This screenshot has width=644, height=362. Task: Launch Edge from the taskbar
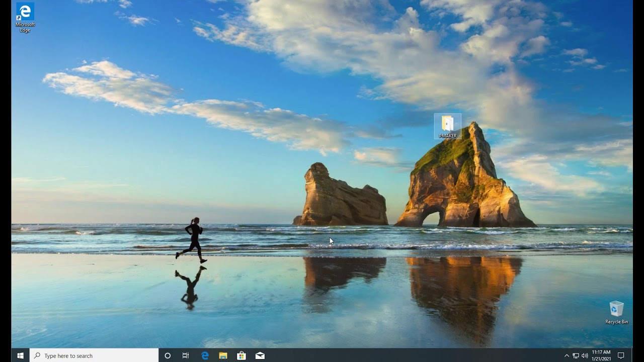click(x=205, y=355)
